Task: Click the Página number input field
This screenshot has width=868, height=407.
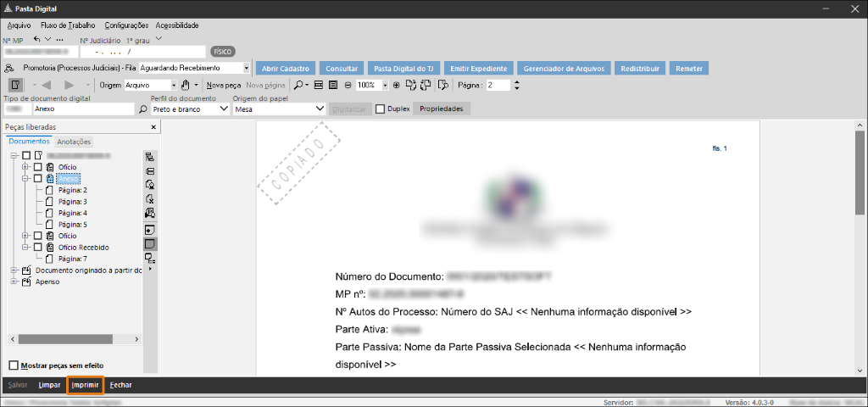Action: coord(498,86)
